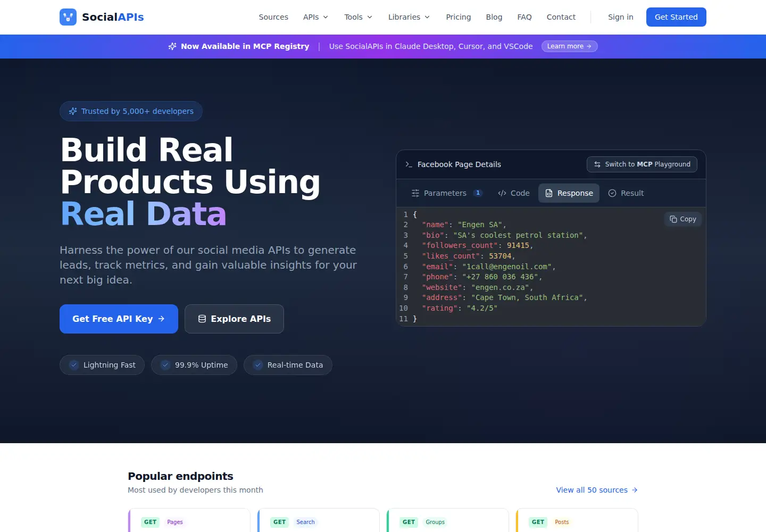This screenshot has width=766, height=532.
Task: Switch to the Parameters tab
Action: pos(447,193)
